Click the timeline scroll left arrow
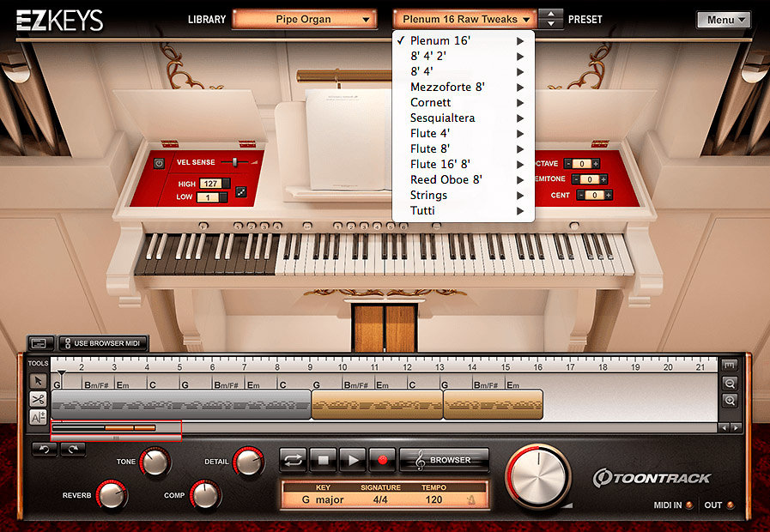Image resolution: width=770 pixels, height=532 pixels. click(724, 428)
